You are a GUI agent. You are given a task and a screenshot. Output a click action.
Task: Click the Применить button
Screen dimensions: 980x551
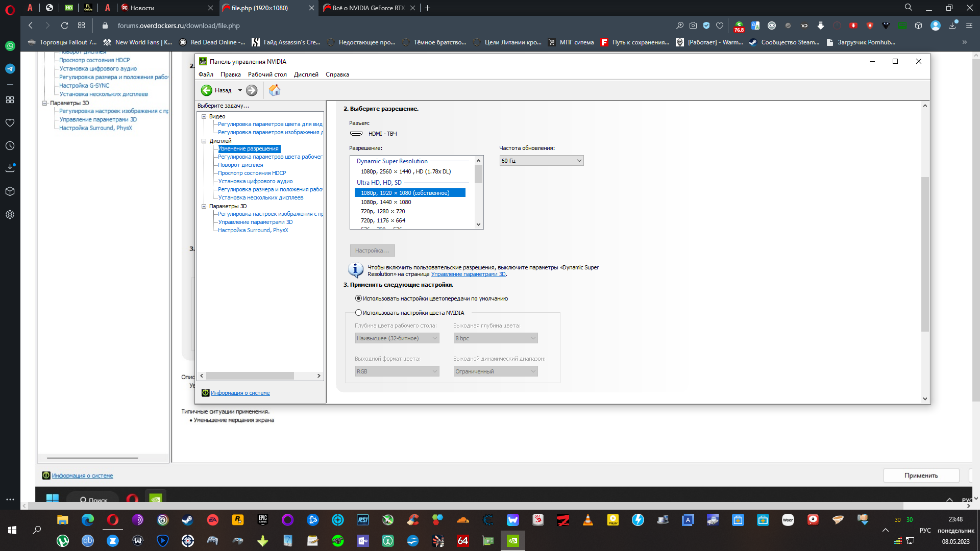(x=921, y=475)
